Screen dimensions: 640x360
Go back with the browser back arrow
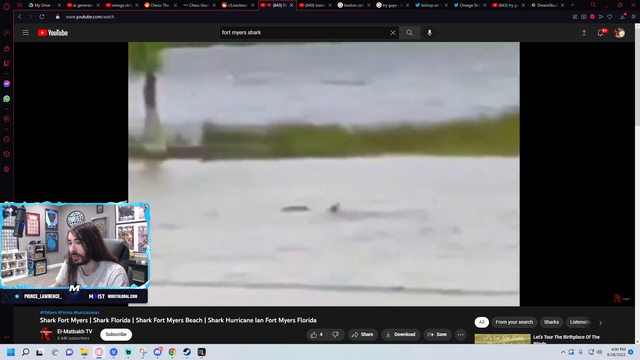coord(20,17)
